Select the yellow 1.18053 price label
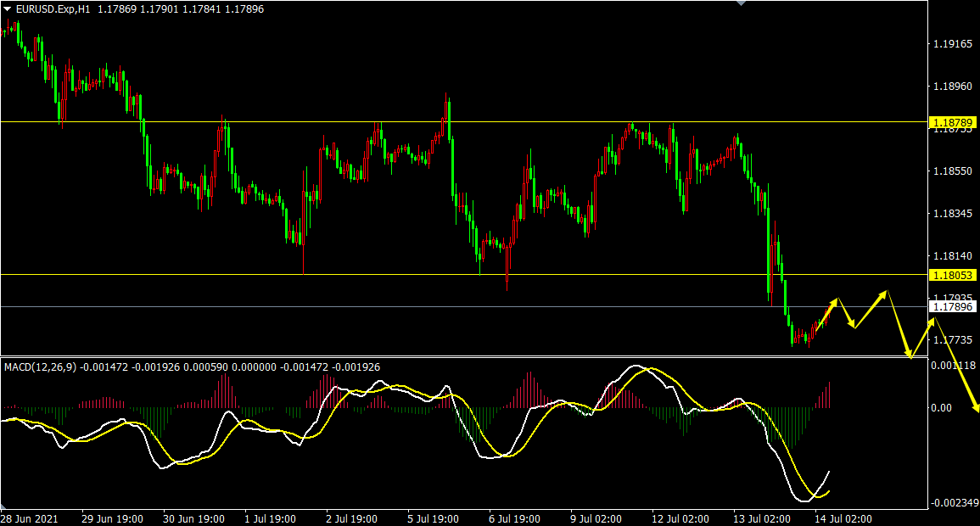Viewport: 980px width, 526px height. tap(953, 275)
